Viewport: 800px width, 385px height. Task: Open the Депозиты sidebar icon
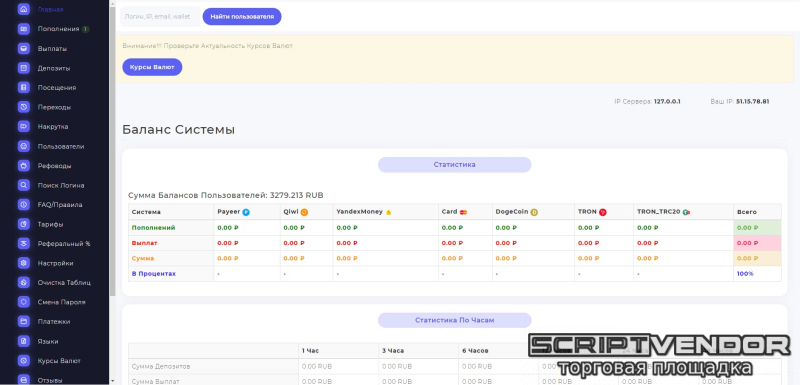pyautogui.click(x=23, y=68)
